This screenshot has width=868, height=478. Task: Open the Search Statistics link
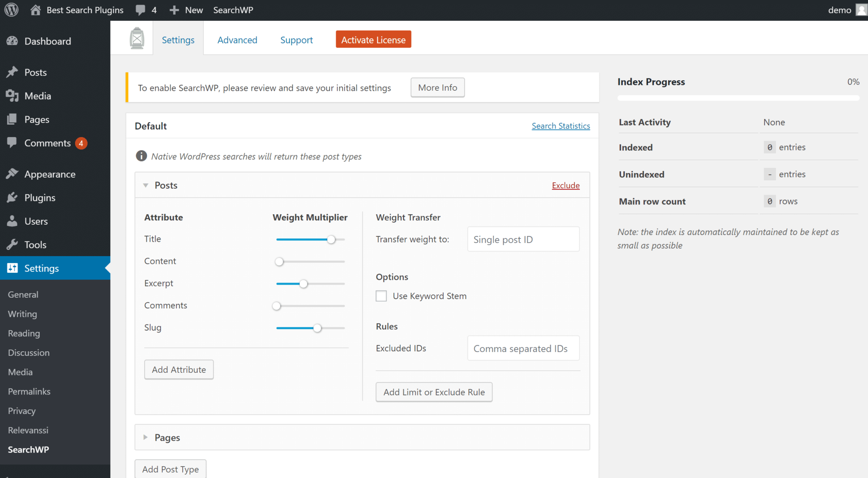(x=561, y=126)
